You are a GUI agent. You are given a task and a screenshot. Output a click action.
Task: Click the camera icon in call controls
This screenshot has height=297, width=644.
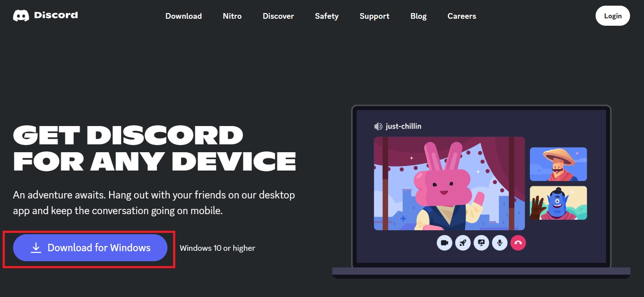(444, 243)
